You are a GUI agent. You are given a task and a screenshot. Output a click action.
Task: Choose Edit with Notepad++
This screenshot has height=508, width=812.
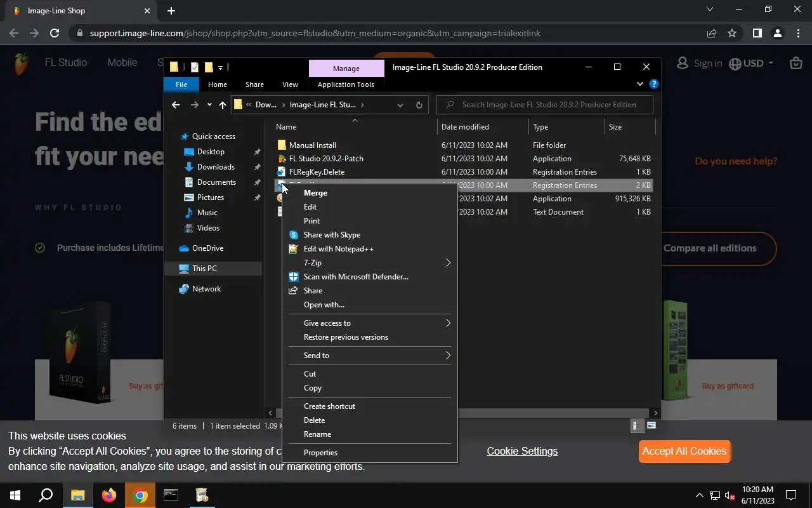point(339,249)
